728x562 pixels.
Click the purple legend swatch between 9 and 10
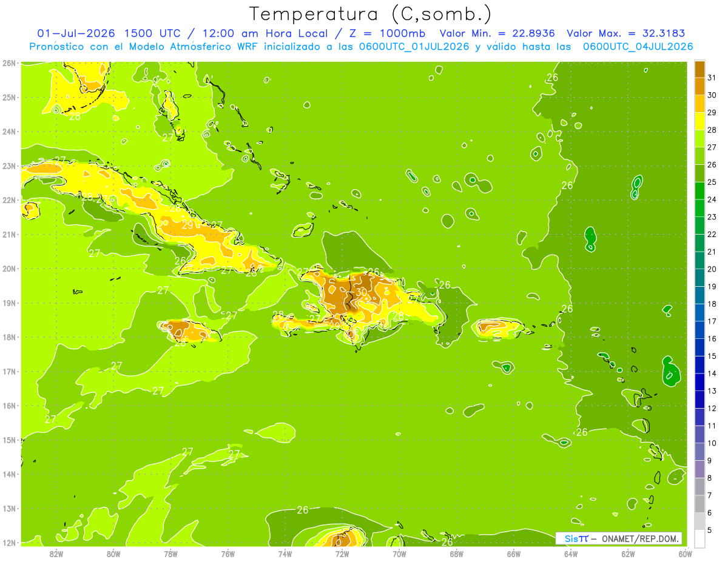coord(699,452)
